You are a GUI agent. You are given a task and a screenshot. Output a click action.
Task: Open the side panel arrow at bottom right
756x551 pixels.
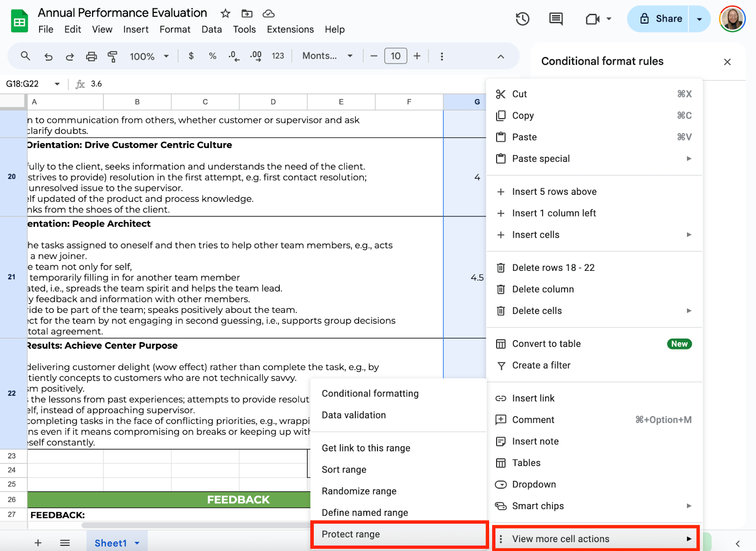pos(738,544)
